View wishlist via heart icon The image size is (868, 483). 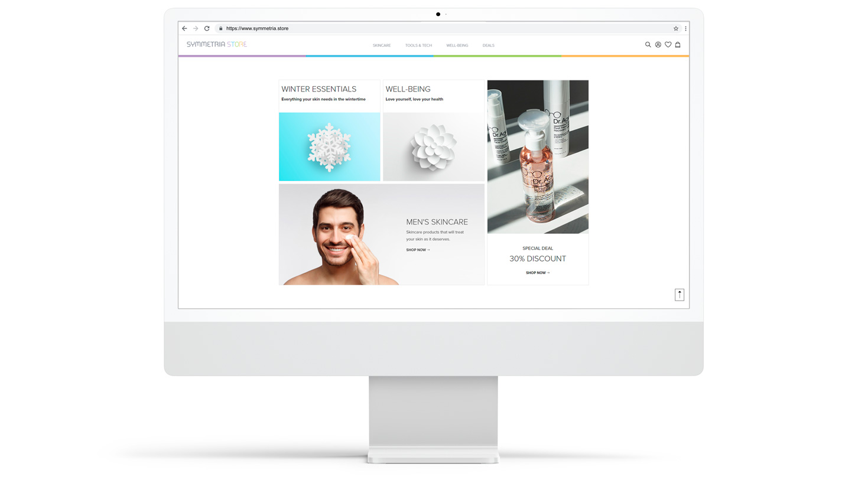(668, 45)
